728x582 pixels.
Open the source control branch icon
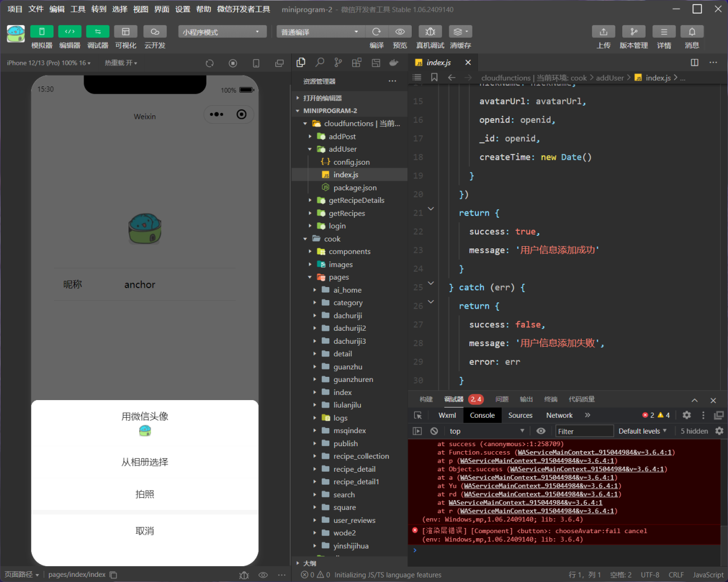338,63
